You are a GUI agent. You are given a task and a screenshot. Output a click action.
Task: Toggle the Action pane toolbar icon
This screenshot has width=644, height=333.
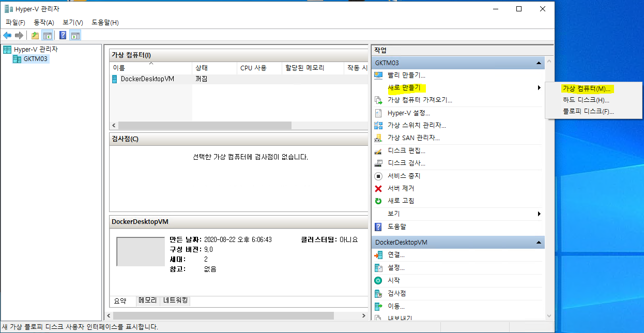(75, 36)
